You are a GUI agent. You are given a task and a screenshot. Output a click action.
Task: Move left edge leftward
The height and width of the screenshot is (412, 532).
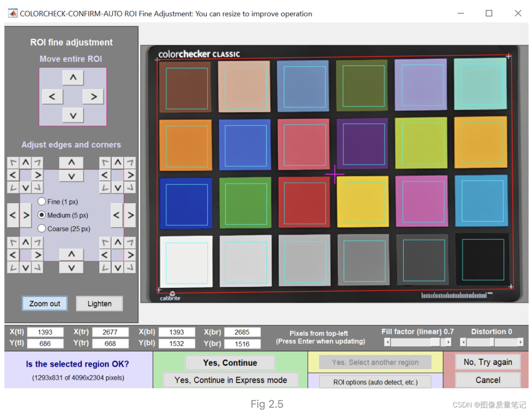13,215
